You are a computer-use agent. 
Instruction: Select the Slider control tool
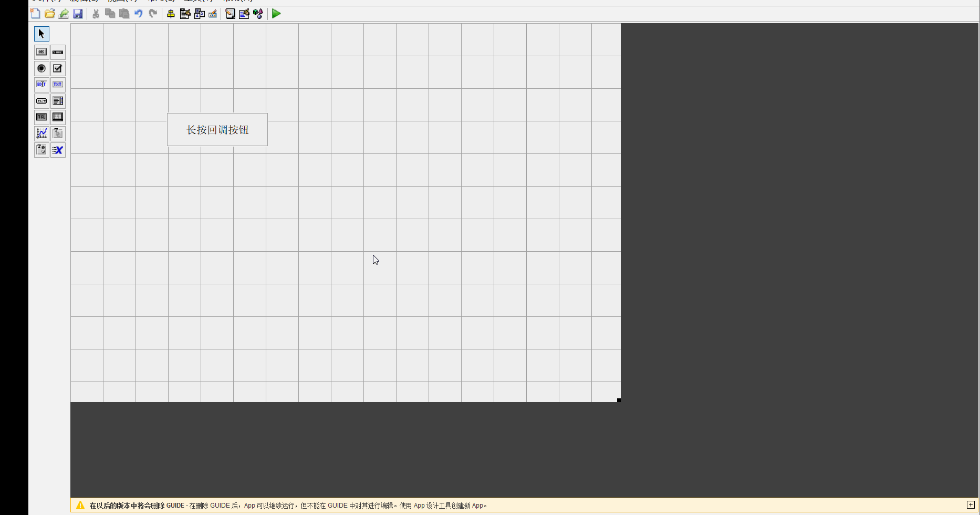coord(58,51)
